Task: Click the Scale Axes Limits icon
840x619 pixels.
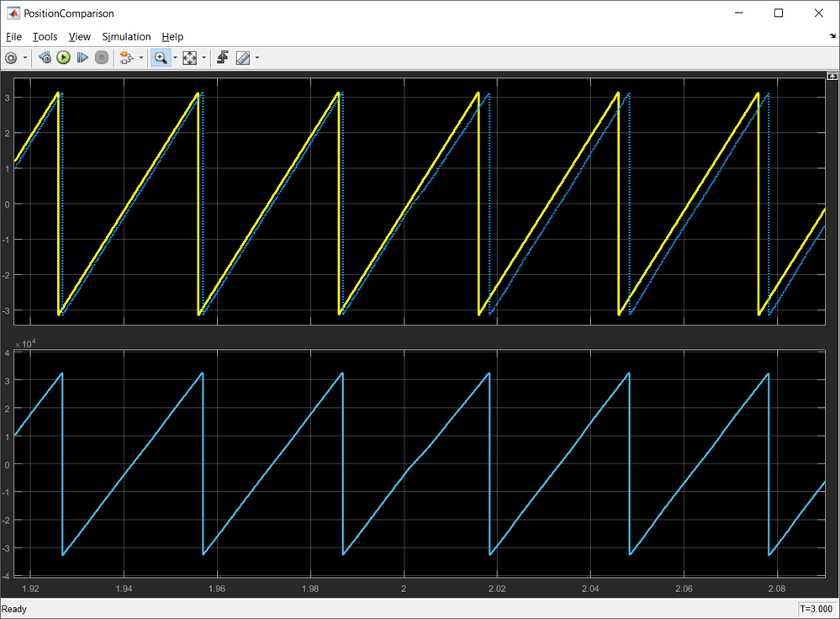Action: point(190,57)
